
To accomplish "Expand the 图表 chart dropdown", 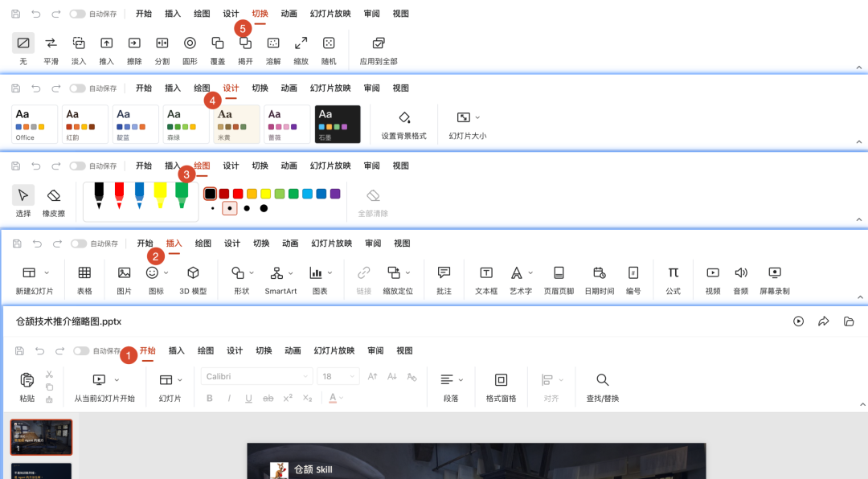I will point(330,272).
